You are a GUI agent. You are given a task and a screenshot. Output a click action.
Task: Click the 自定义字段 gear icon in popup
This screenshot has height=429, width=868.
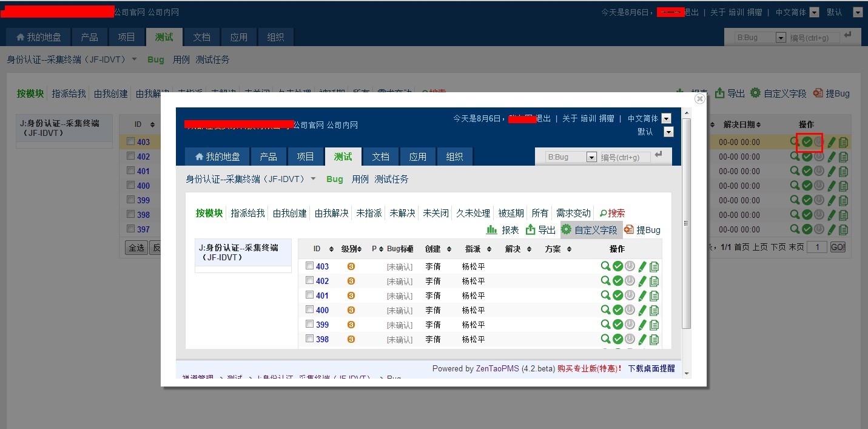point(566,230)
